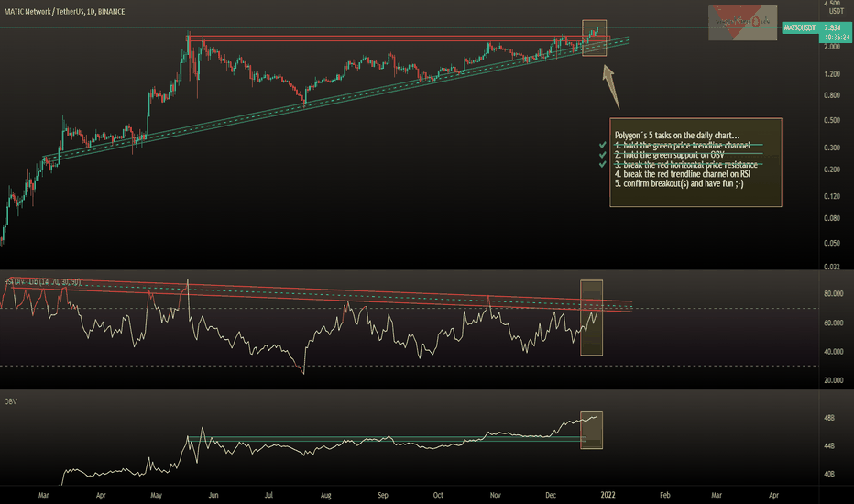Click the green checkmark beside task 3

[602, 164]
